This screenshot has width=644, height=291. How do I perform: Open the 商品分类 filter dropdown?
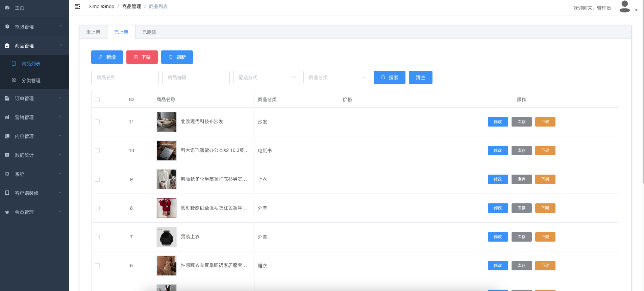pyautogui.click(x=337, y=77)
